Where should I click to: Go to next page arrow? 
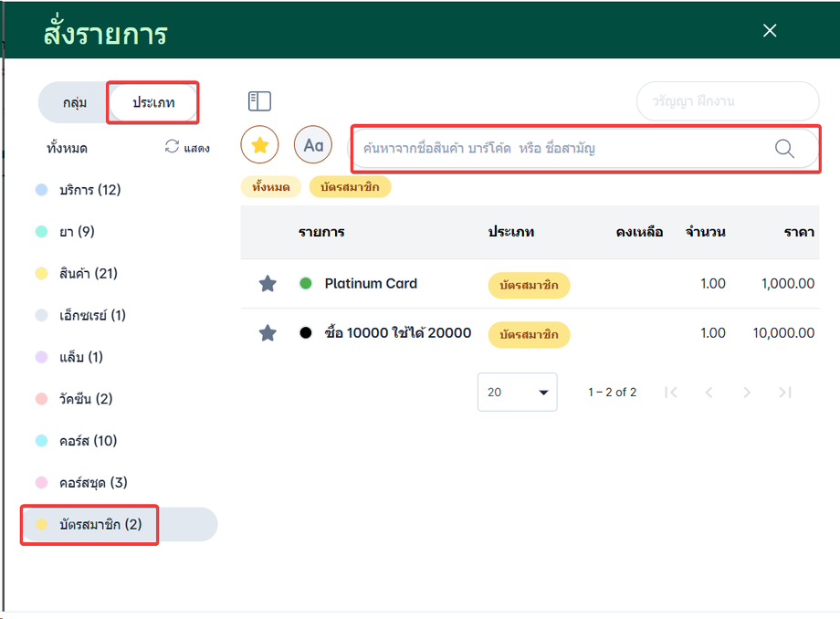(747, 393)
